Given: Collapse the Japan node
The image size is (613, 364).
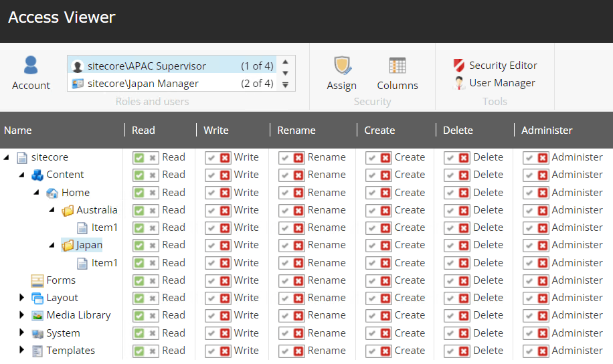Looking at the screenshot, I should click(x=52, y=245).
